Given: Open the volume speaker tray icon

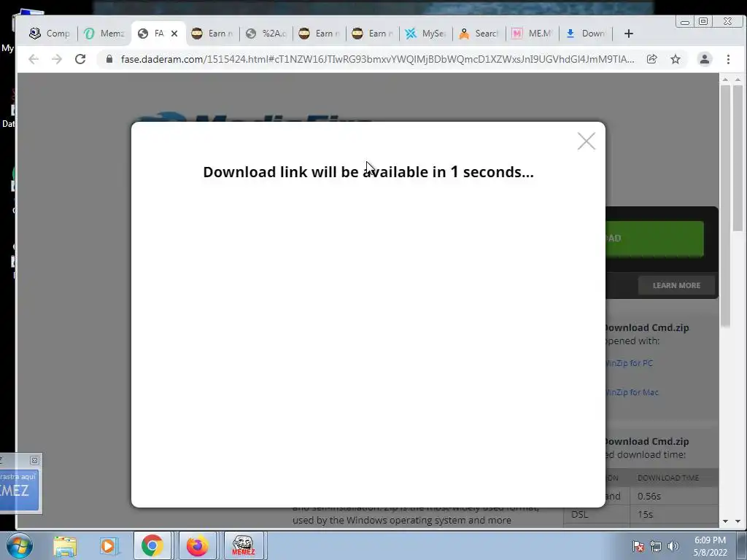Looking at the screenshot, I should click(673, 546).
